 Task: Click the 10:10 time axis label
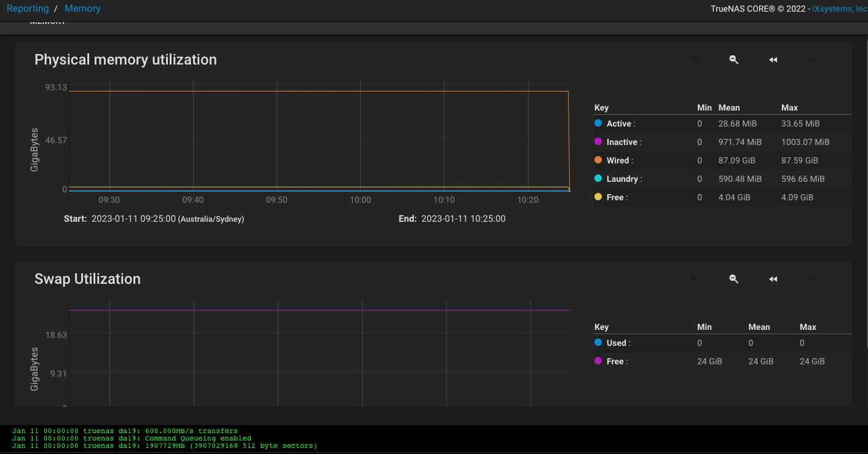point(444,200)
